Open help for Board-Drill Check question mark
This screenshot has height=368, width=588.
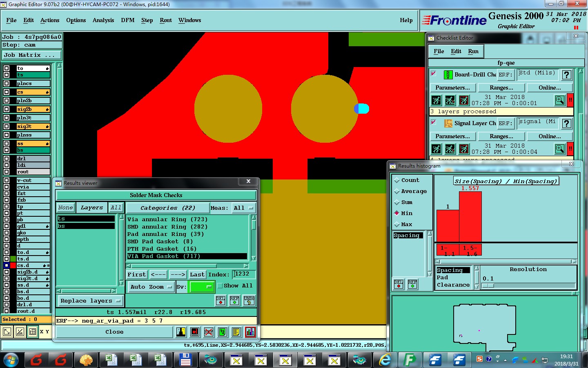pos(566,75)
